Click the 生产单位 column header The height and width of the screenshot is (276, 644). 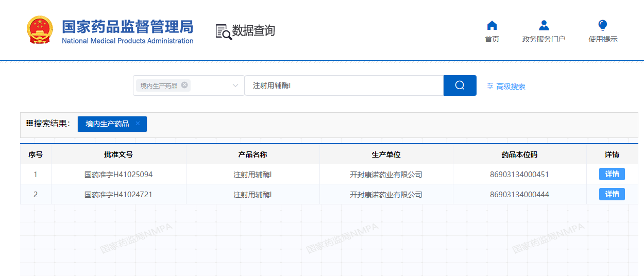point(386,154)
